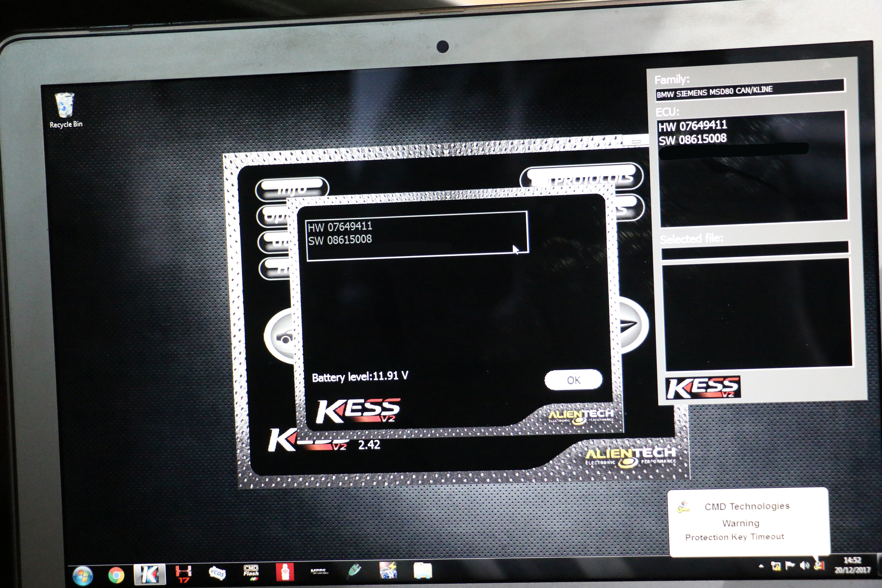Viewport: 882px width, 588px height.
Task: Open MPPS from the taskbar
Action: pos(319,572)
